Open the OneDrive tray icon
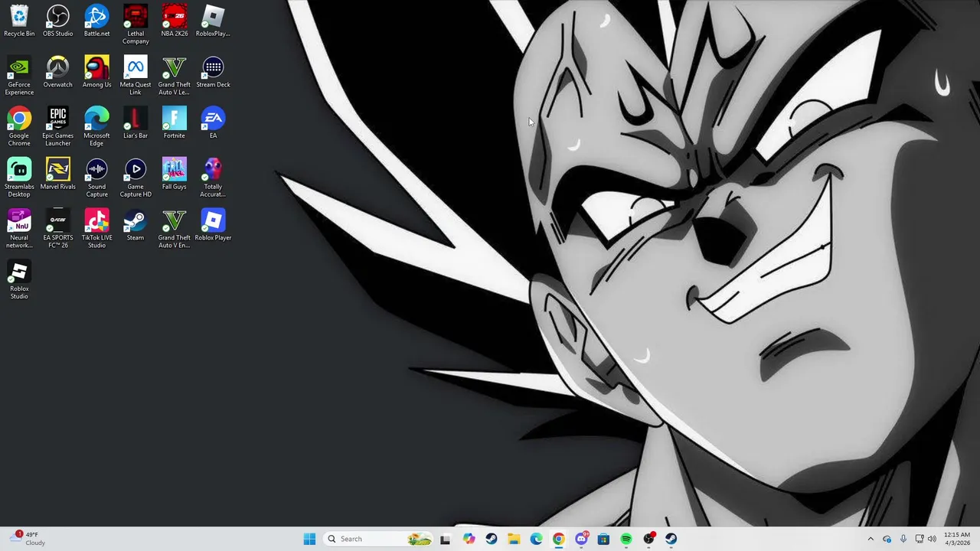Screen dimensions: 980x551 tap(887, 539)
